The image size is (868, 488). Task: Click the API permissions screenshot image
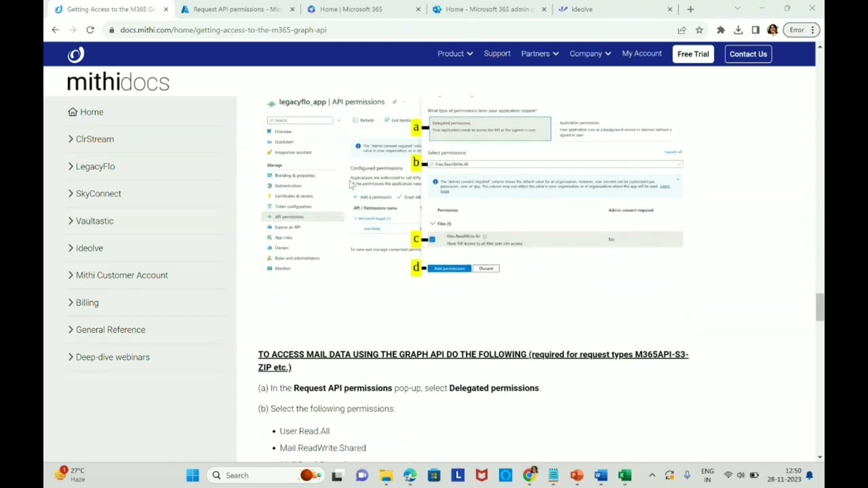pyautogui.click(x=474, y=184)
